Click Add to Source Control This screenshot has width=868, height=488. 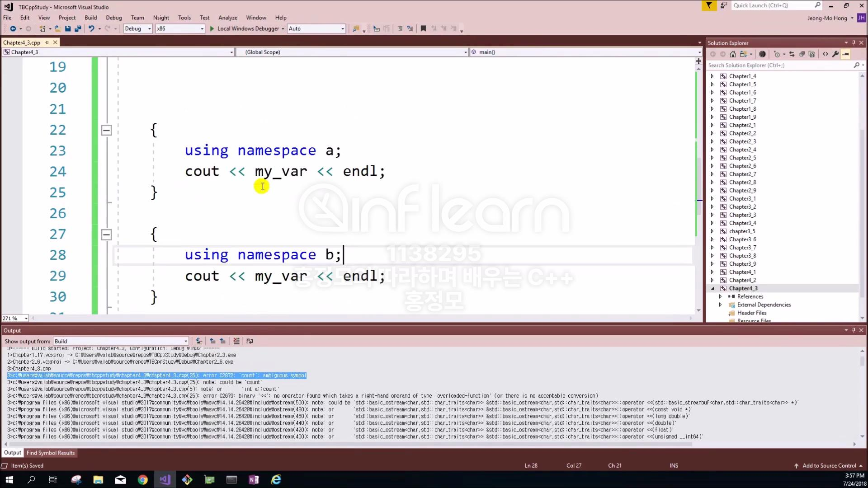coord(829,465)
